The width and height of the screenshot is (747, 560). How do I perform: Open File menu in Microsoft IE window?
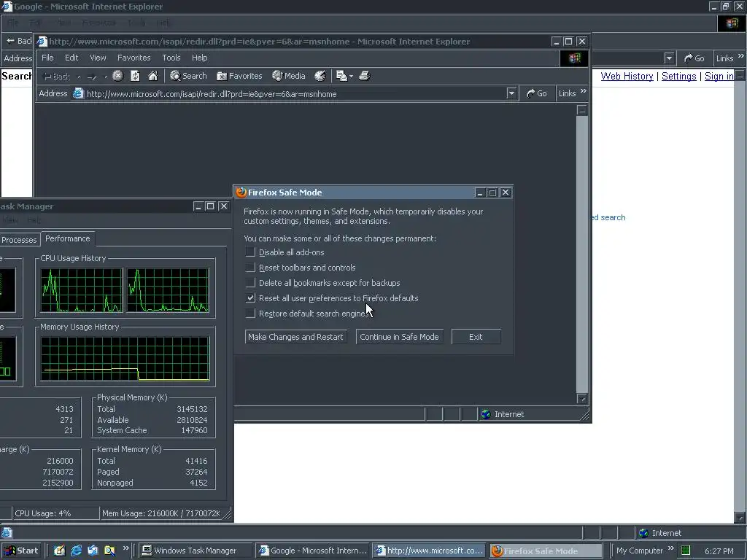[47, 58]
